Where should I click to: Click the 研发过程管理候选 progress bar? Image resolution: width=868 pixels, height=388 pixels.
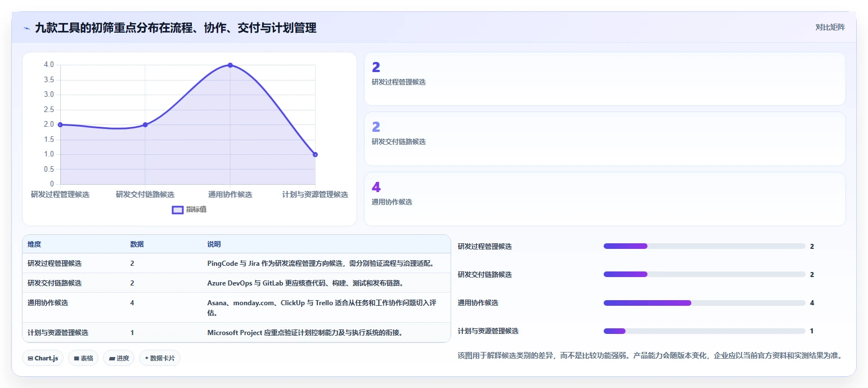(x=704, y=246)
